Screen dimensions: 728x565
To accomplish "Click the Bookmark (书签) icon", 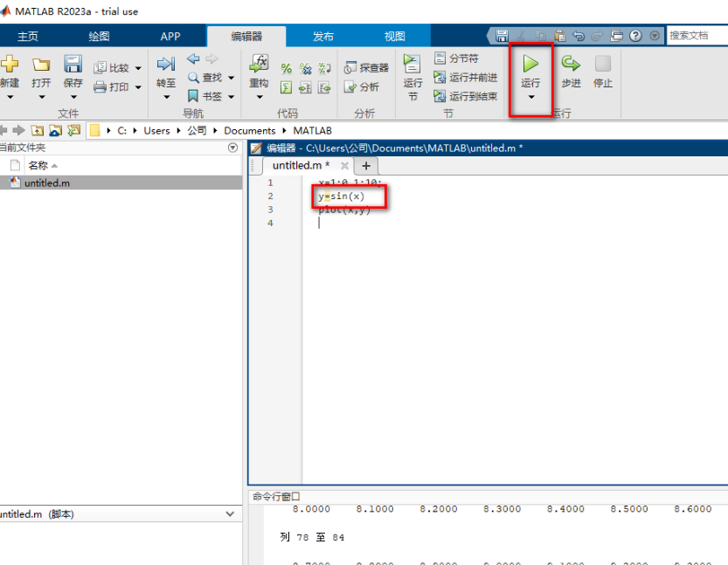I will (x=193, y=96).
